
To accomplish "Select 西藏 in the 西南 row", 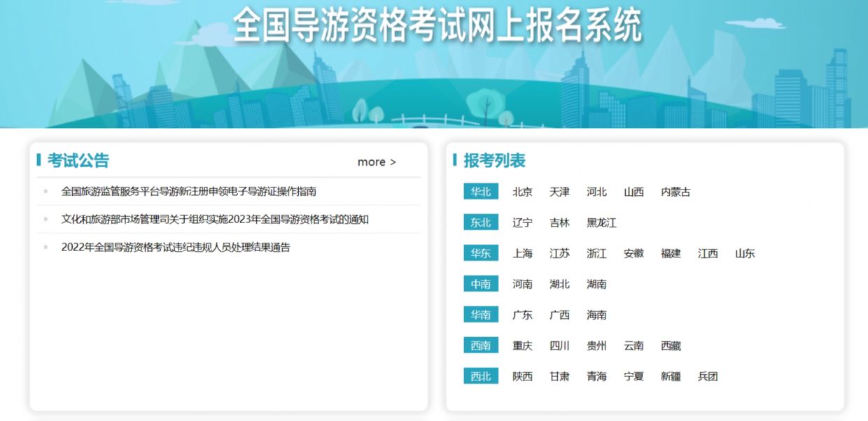I will click(x=671, y=345).
